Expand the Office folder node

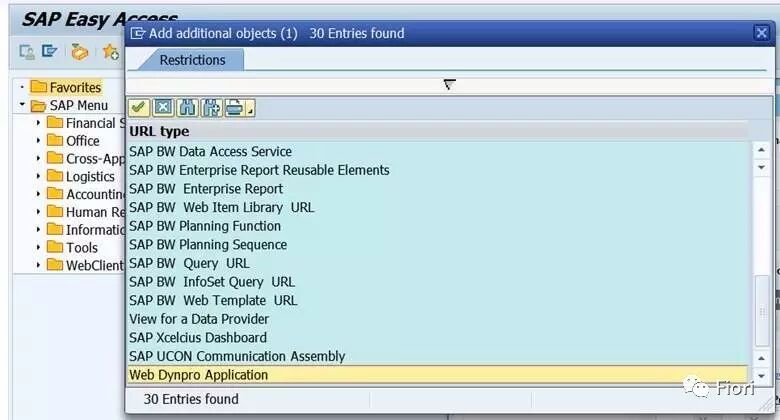38,140
